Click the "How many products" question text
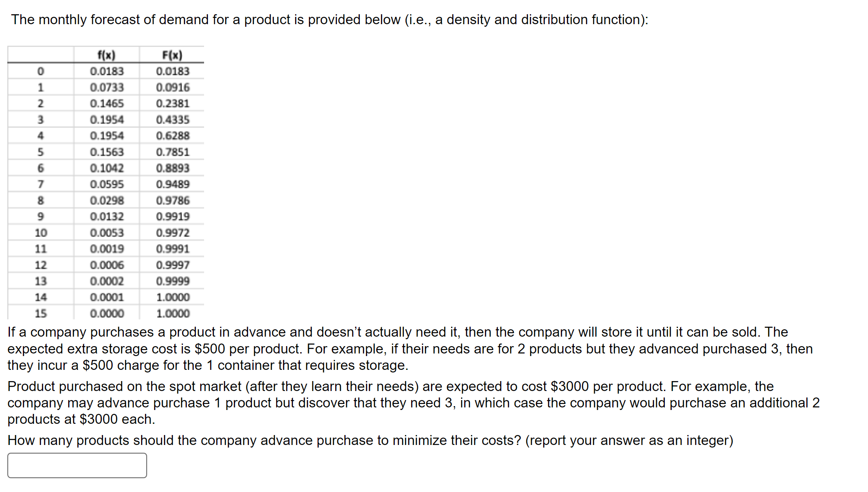This screenshot has height=492, width=868. coord(370,441)
